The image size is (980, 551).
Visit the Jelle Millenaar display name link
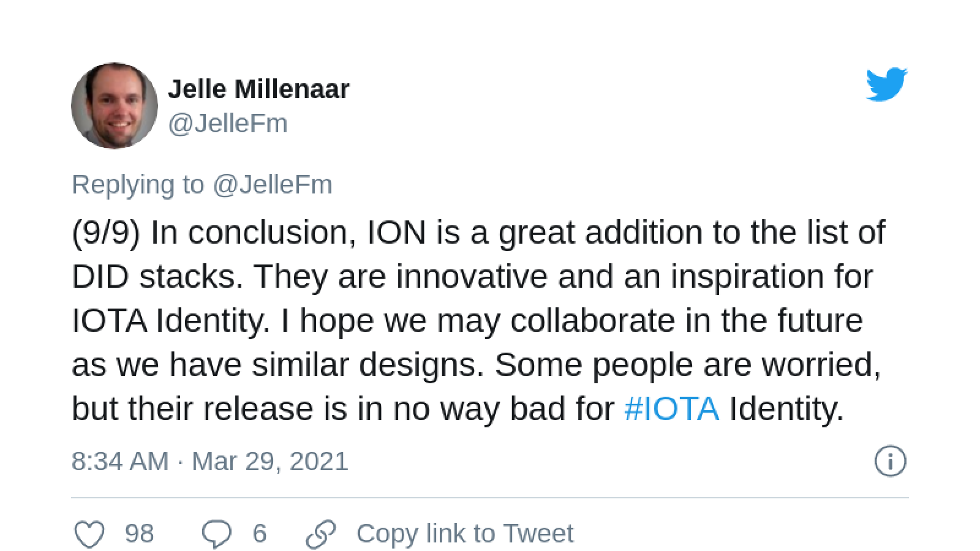258,89
